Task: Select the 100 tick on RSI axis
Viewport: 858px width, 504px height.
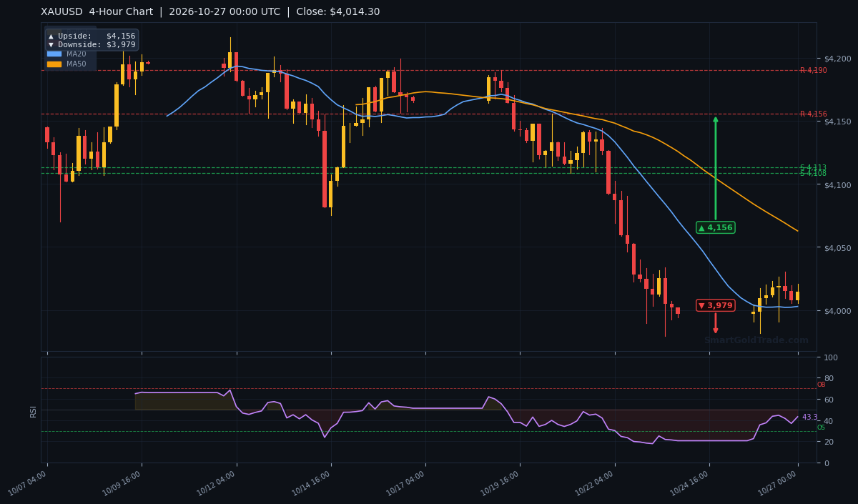Action: tap(832, 357)
